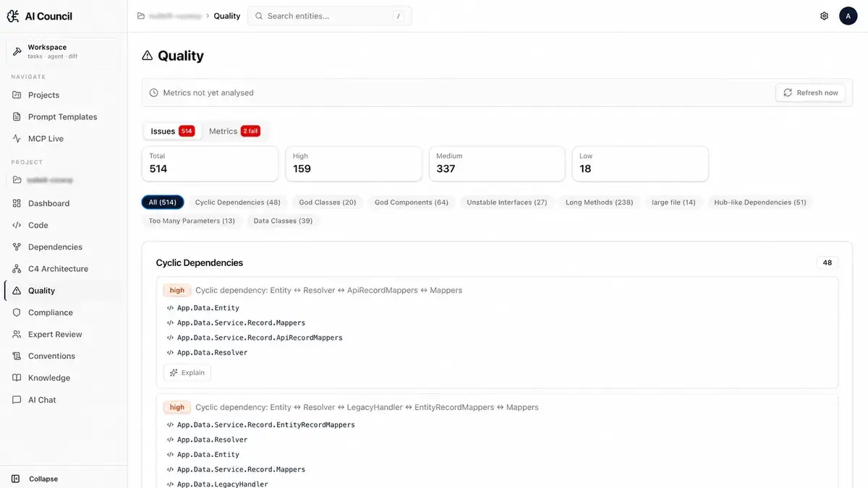Screen dimensions: 868x488
Task: Click the MCP Live pulse icon
Action: 17,138
